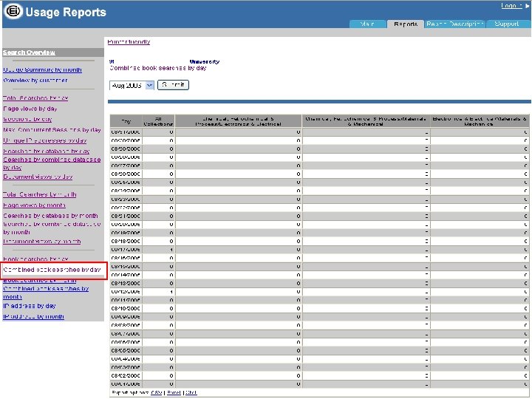Click the Process/Electronics & Electrical column header
The image size is (532, 399).
click(x=239, y=121)
